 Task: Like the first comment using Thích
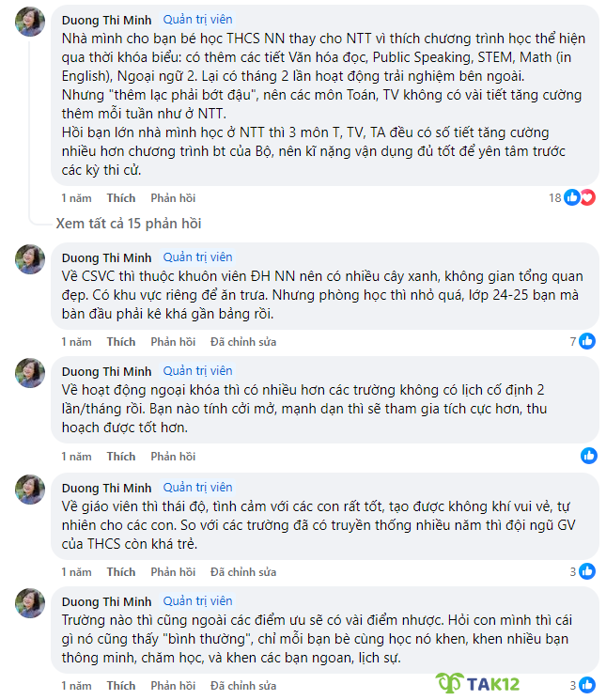pyautogui.click(x=120, y=198)
